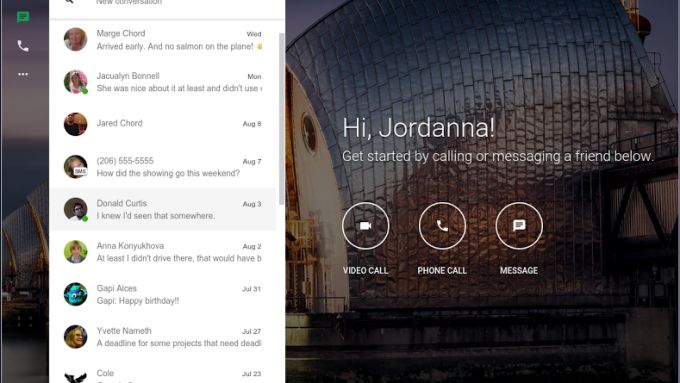Click the 'Aug 8' timestamp on Jared Chord

[x=252, y=124]
